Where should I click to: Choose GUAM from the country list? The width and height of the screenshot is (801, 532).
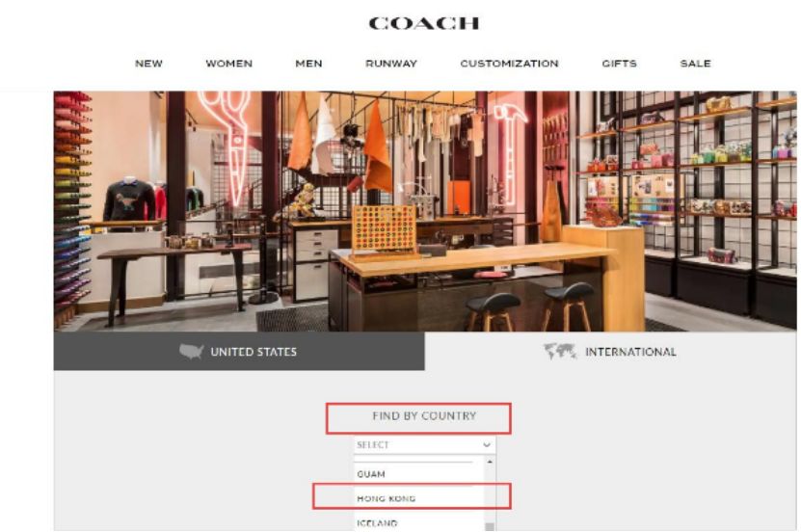(418, 474)
